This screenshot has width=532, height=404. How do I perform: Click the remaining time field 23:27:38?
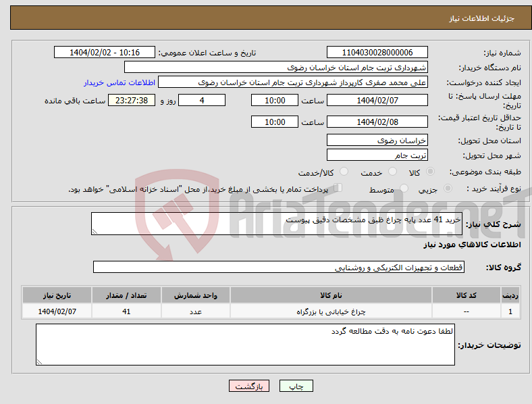click(x=132, y=101)
